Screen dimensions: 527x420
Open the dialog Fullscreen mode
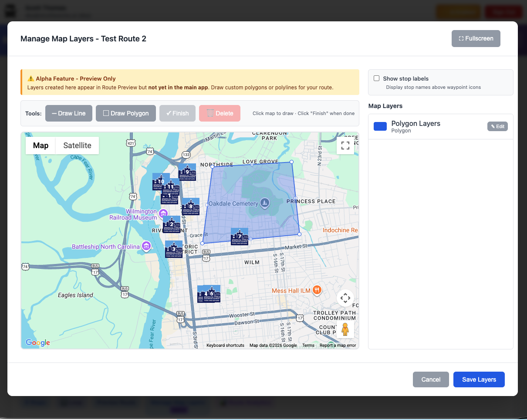476,38
